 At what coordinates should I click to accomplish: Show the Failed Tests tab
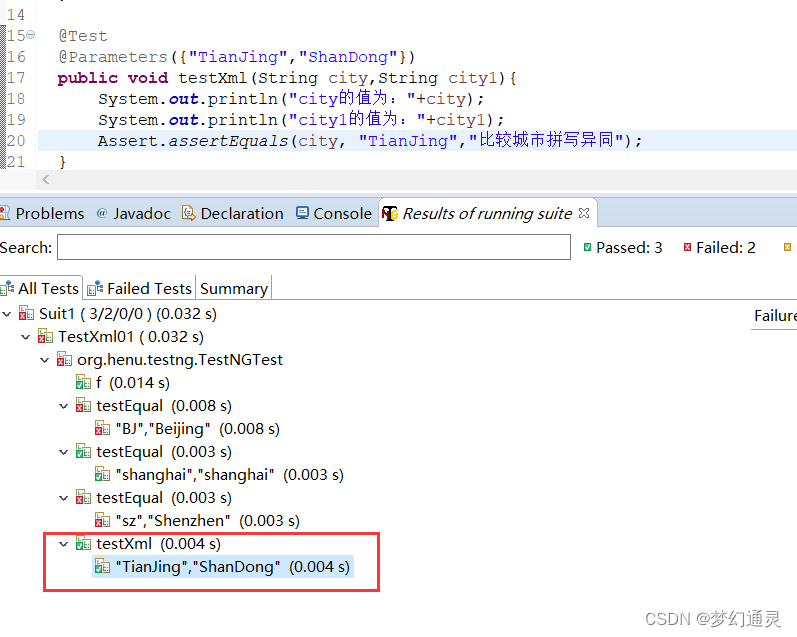(x=139, y=288)
